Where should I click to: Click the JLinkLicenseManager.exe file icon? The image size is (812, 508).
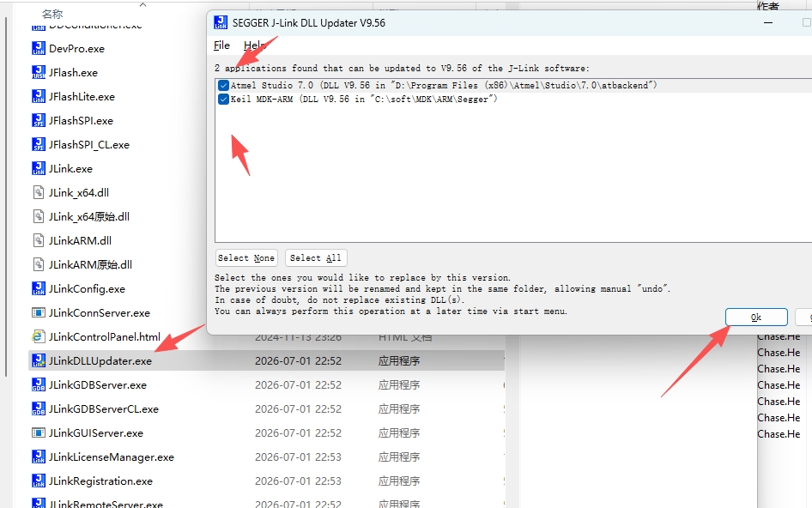point(39,457)
